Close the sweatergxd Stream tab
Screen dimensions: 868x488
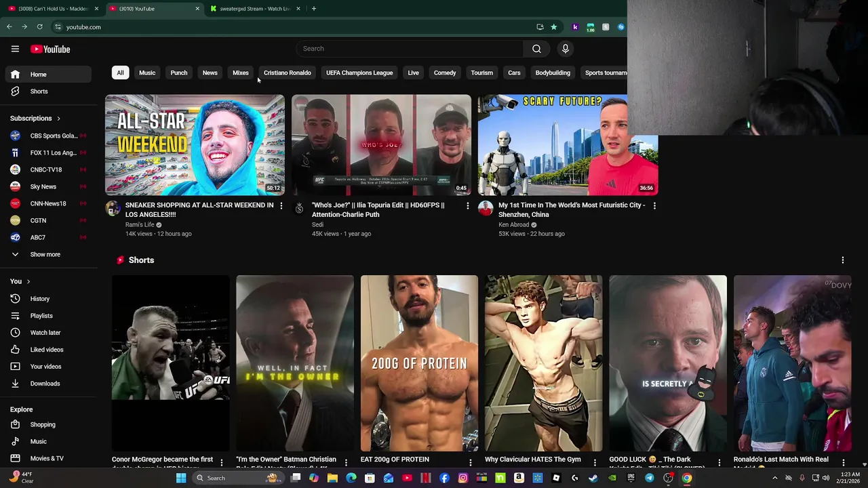[x=298, y=9]
